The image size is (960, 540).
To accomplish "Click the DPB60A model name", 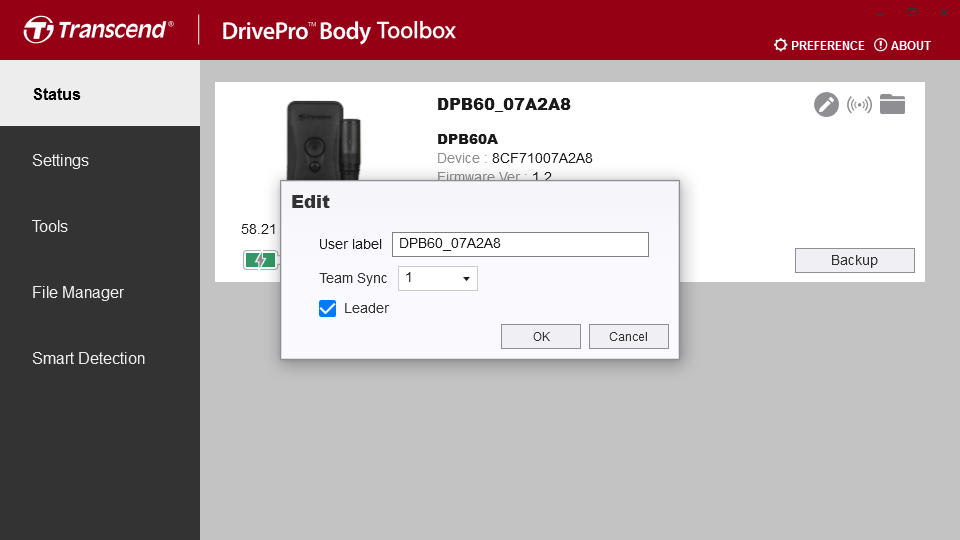I will [x=468, y=139].
